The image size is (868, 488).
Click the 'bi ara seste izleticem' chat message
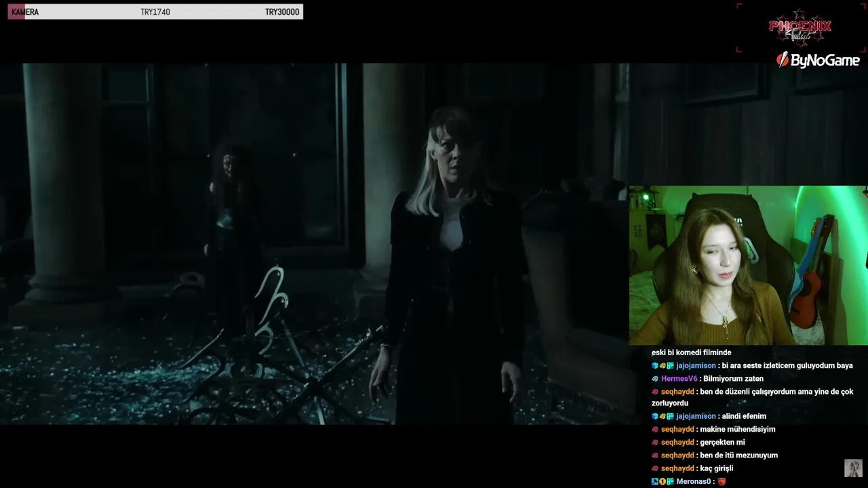tap(787, 366)
